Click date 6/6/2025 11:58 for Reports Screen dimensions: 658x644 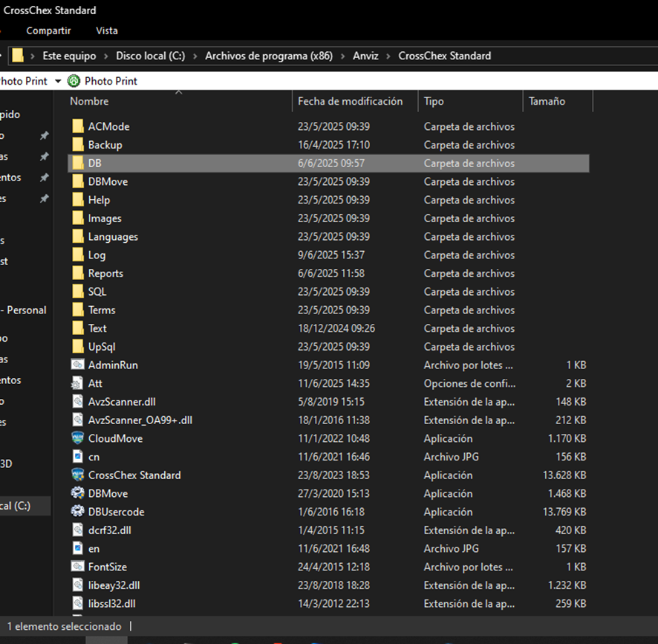coord(331,273)
